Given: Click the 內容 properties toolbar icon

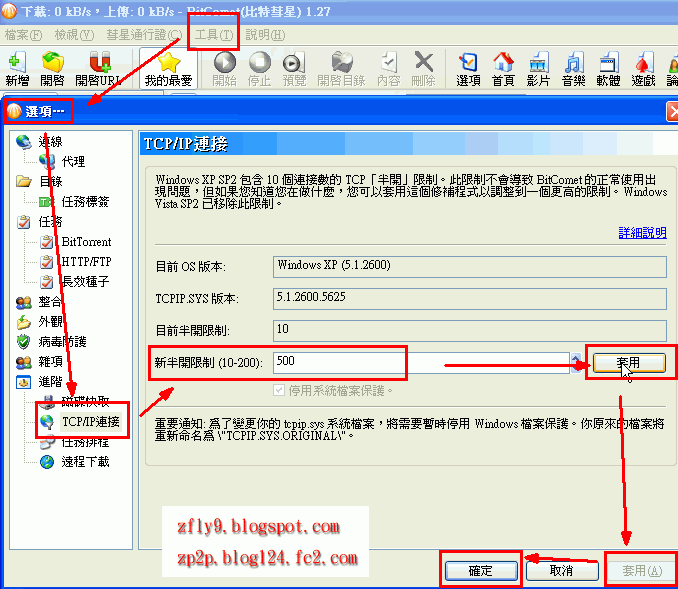Looking at the screenshot, I should click(389, 69).
